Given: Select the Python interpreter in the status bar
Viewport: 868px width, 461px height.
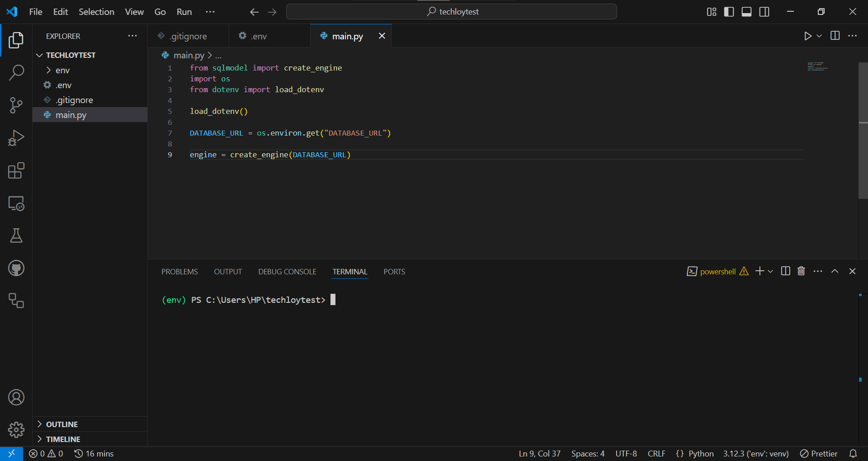Looking at the screenshot, I should (x=755, y=453).
